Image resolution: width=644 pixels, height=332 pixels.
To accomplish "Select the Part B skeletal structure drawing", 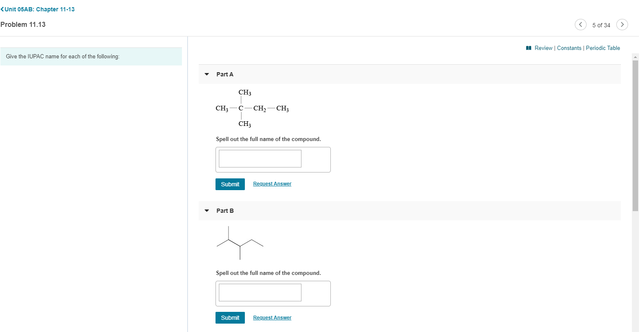I will click(239, 243).
